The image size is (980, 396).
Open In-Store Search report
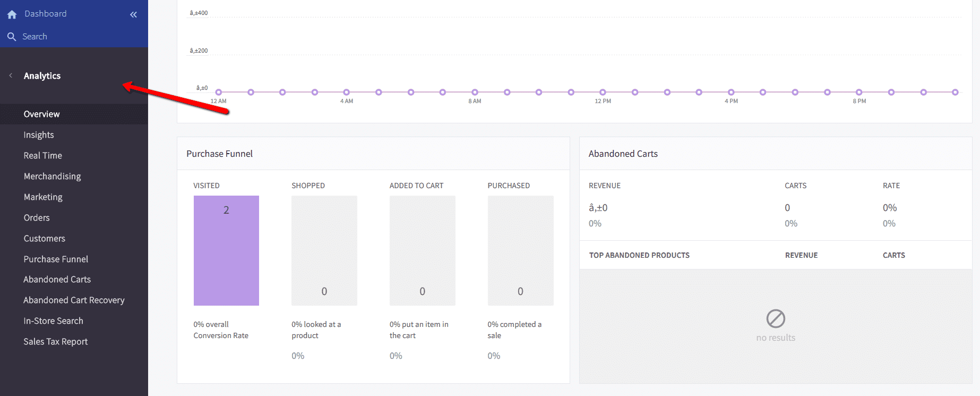[53, 321]
